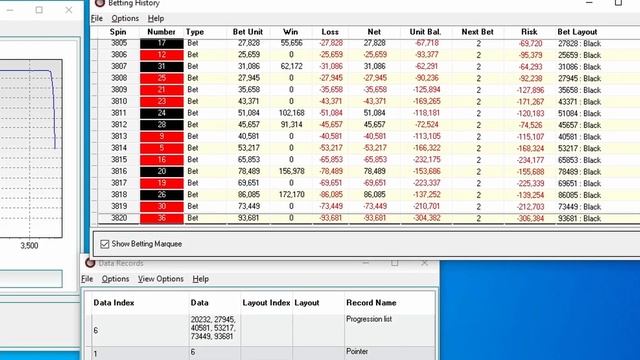
Task: Select Progression list record name
Action: pos(369,319)
